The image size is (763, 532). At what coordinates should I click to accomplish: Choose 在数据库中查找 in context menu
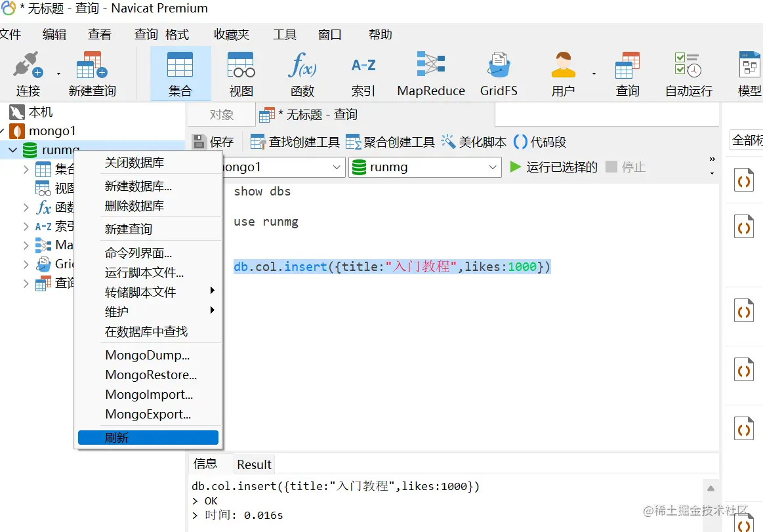coord(149,331)
